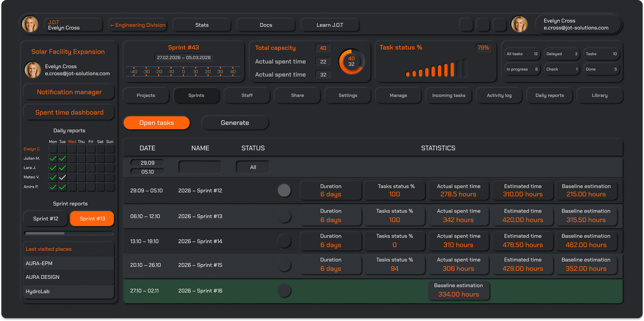Open the 05.10 end date filter
The width and height of the screenshot is (644, 321).
click(147, 172)
